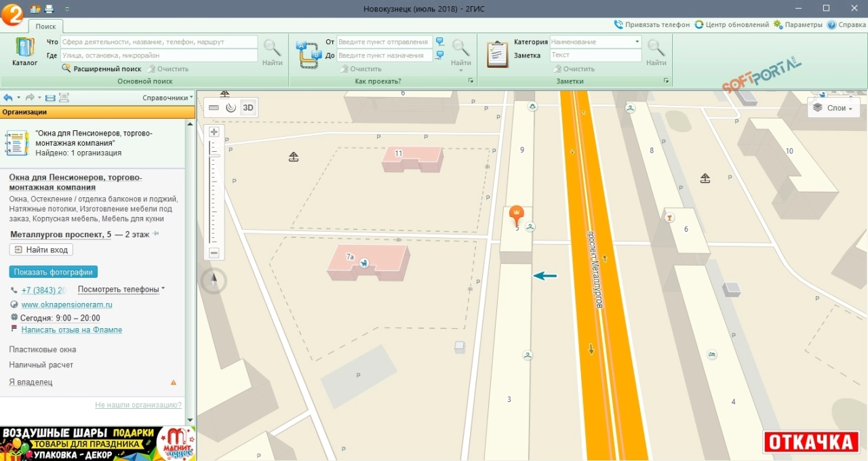Click the organization list notebook icon
The image size is (868, 461).
click(17, 143)
